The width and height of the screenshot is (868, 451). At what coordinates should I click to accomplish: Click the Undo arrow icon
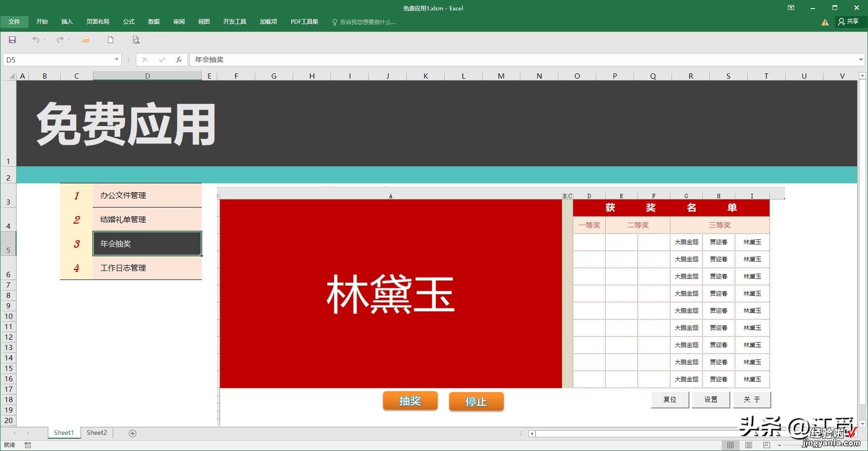click(36, 40)
